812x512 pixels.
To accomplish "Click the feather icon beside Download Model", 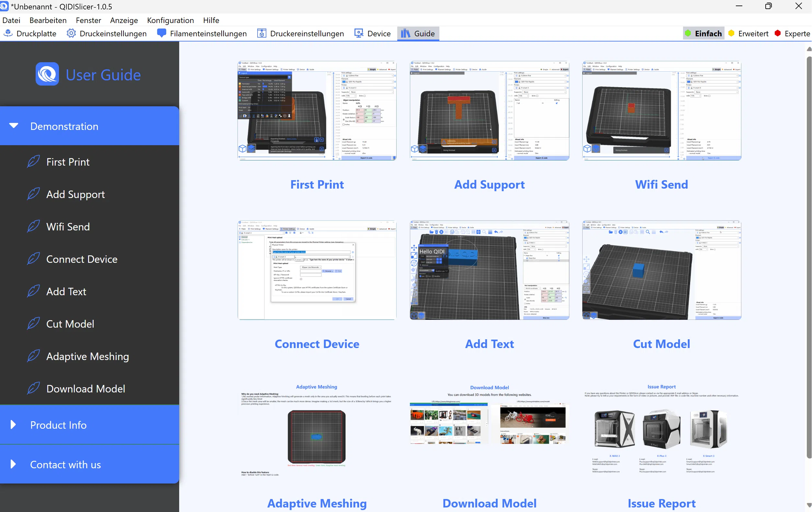I will [33, 388].
